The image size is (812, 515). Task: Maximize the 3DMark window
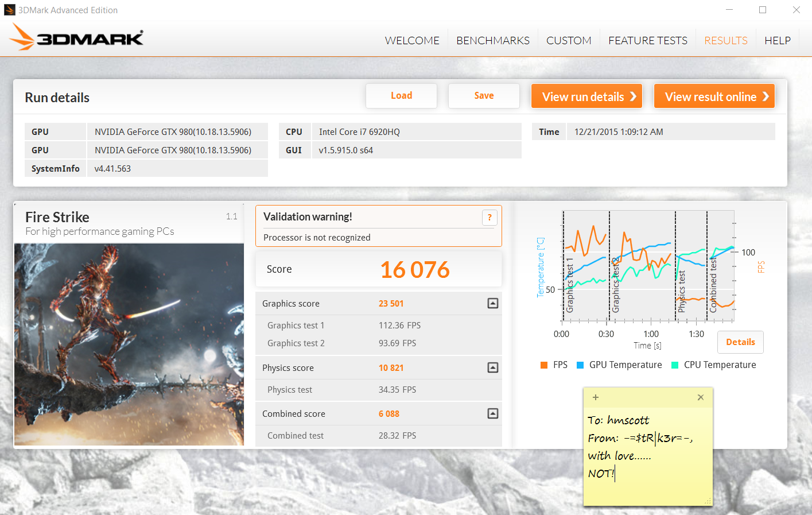point(763,10)
